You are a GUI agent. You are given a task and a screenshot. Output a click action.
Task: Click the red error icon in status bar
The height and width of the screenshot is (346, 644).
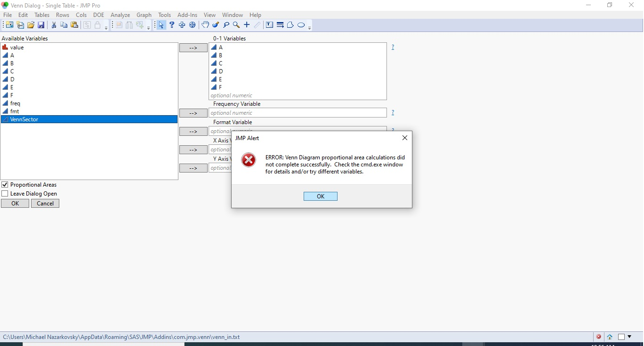coord(599,337)
